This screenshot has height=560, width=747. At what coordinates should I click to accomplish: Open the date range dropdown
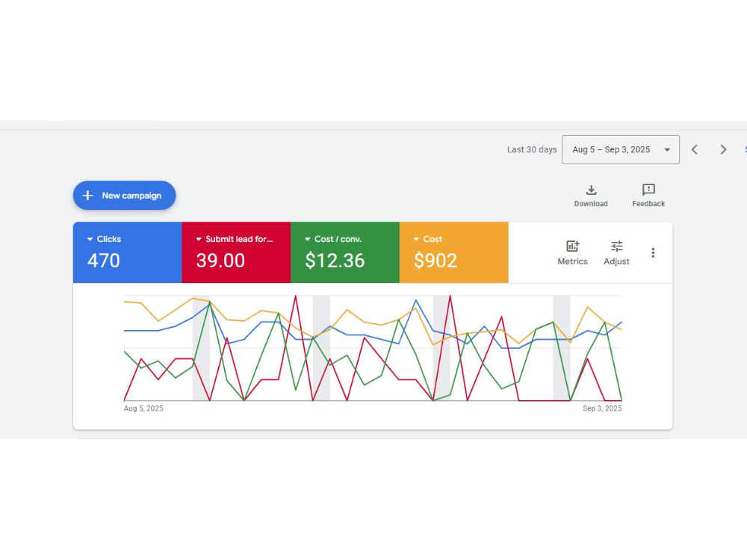pyautogui.click(x=620, y=149)
